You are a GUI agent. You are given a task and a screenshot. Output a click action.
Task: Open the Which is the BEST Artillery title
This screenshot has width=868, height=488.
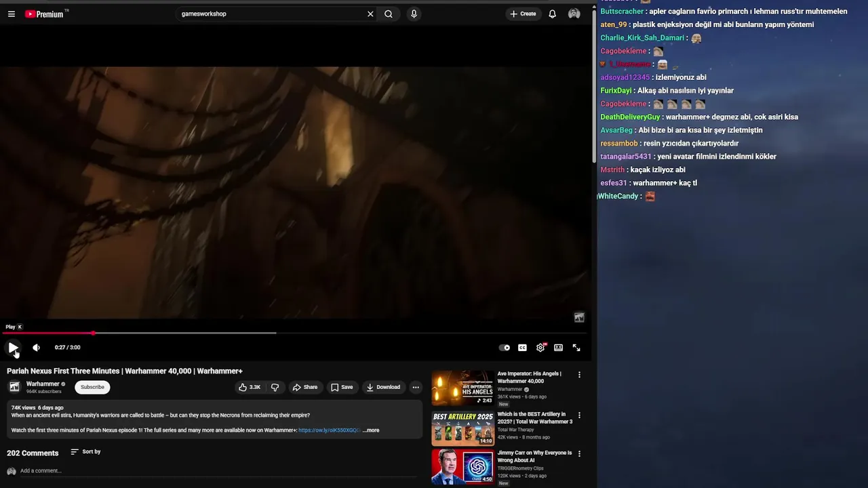point(534,418)
